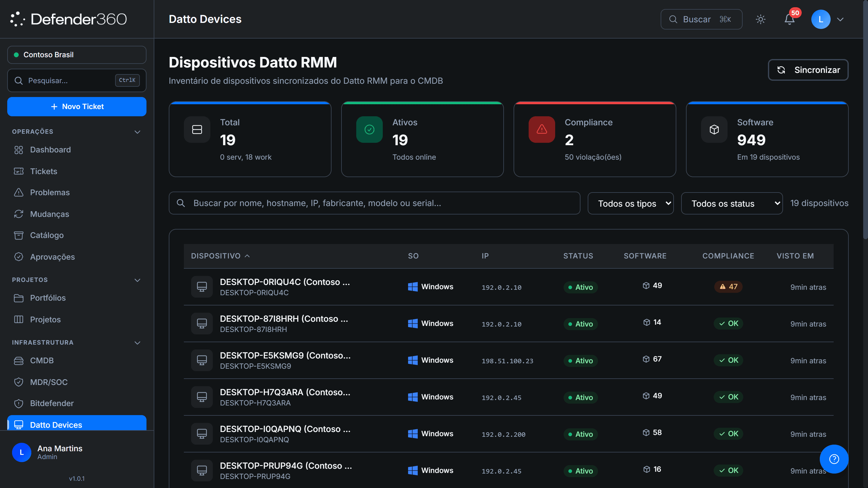Click the device search input field
868x488 pixels.
[x=374, y=203]
